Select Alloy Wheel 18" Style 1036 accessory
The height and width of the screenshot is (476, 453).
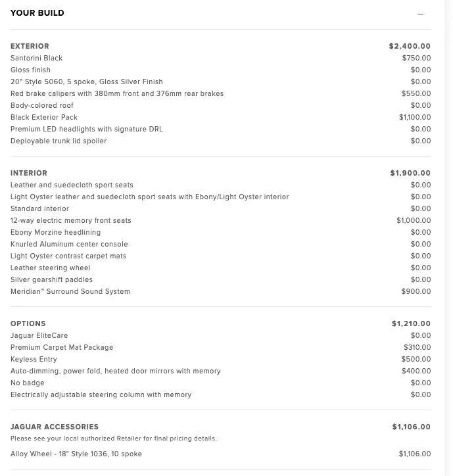[76, 454]
